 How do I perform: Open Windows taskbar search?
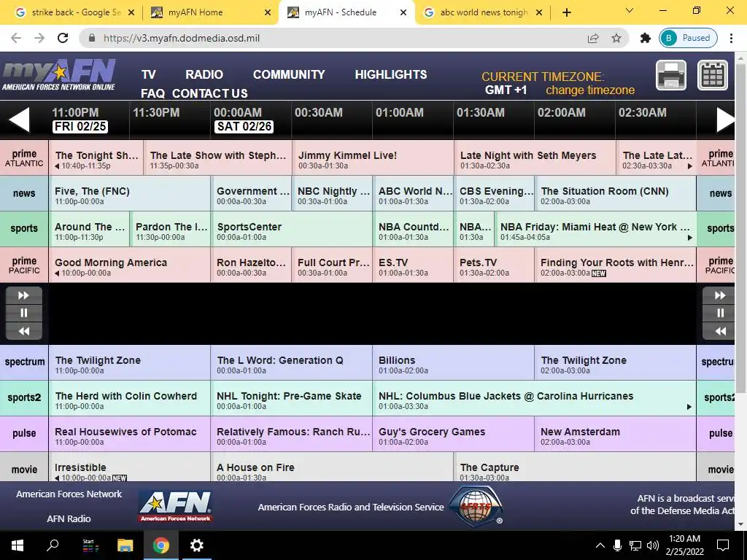point(53,545)
